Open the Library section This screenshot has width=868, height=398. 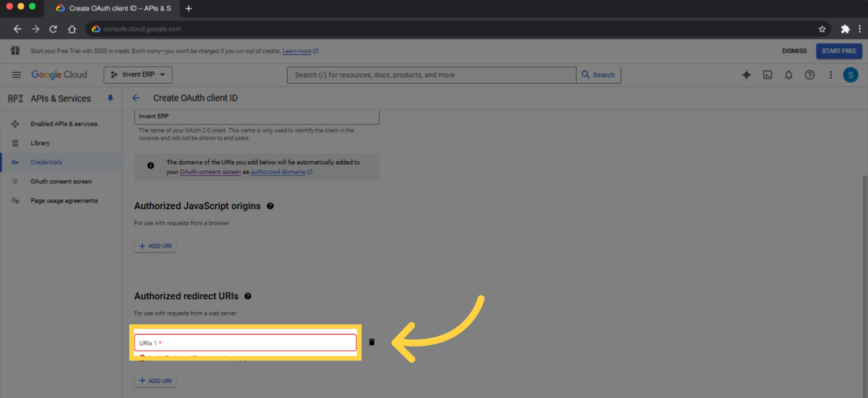tap(61, 143)
